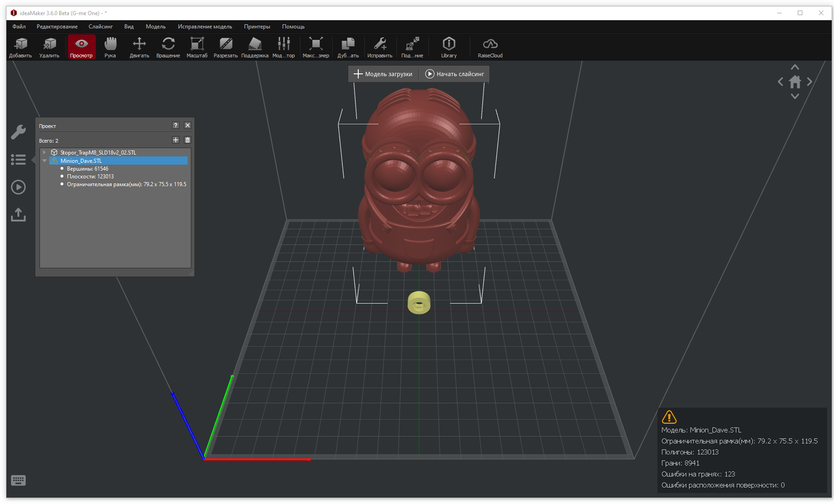Screen dimensions: 834x504
Task: Open the Редактирование menu
Action: pyautogui.click(x=57, y=27)
